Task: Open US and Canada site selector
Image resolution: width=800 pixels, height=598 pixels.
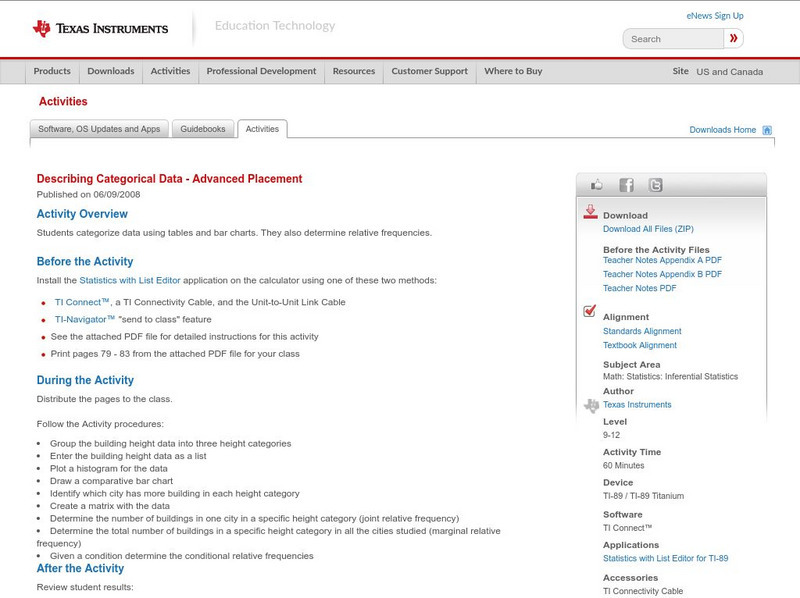Action: point(729,72)
